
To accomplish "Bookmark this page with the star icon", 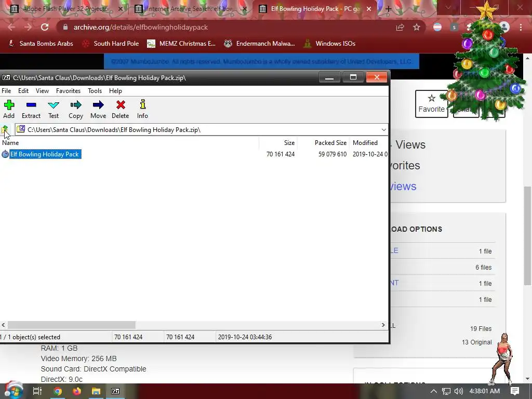I will [417, 27].
